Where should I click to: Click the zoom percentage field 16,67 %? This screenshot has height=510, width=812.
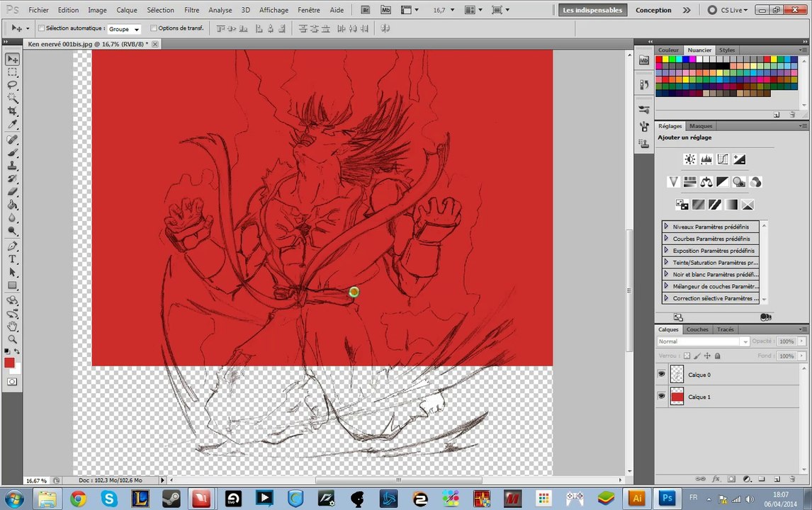click(37, 480)
